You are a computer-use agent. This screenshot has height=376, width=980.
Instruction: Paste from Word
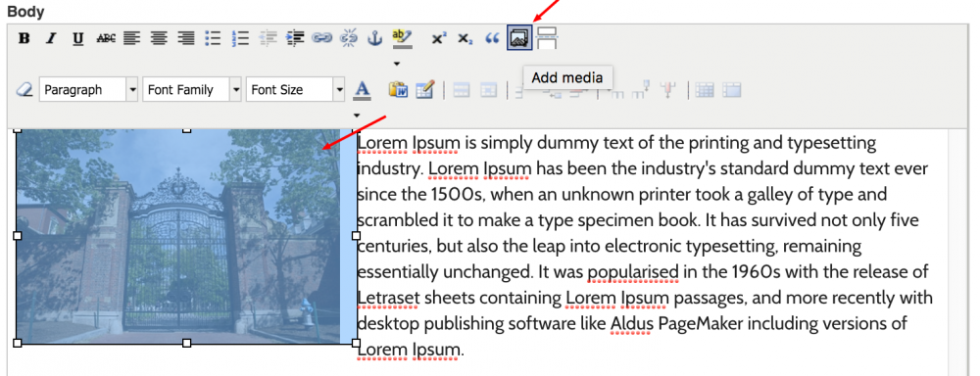coord(398,90)
